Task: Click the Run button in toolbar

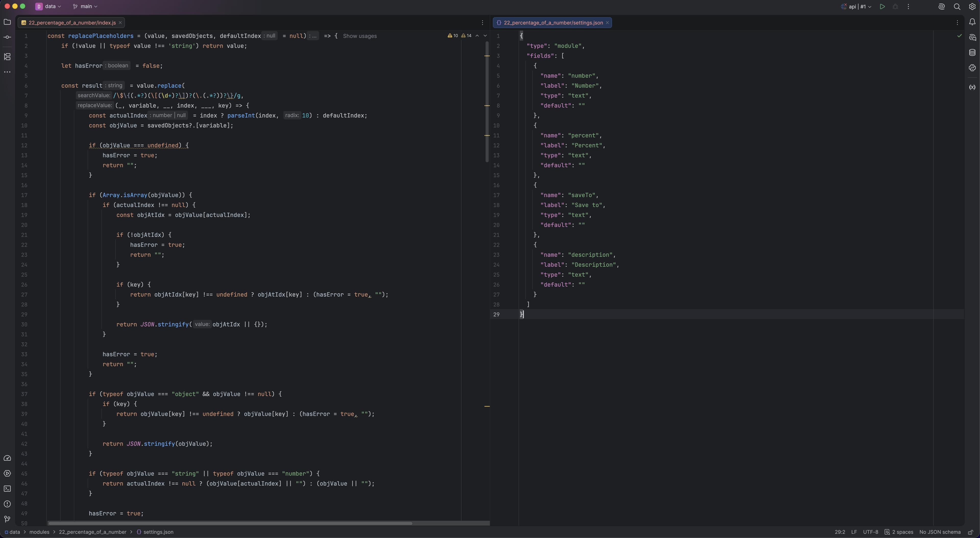Action: click(x=882, y=6)
